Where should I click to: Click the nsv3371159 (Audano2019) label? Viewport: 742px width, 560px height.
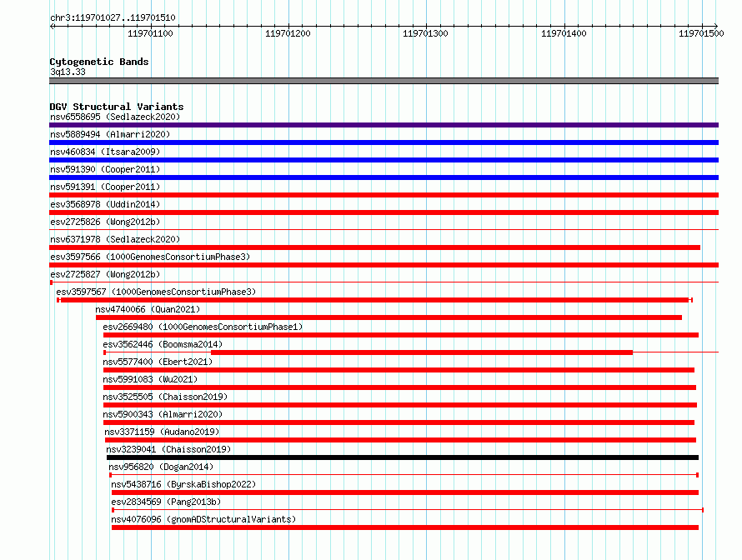click(162, 432)
